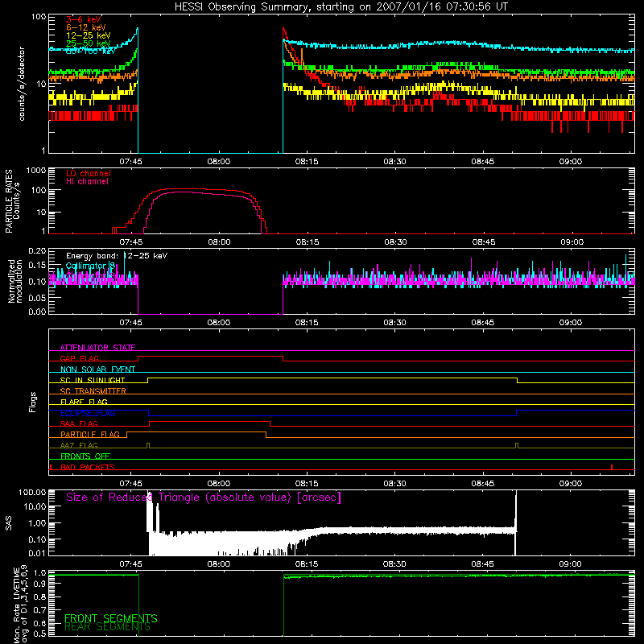
Task: Click the 'Normalized modulation' y-axis label
Action: coord(15,281)
